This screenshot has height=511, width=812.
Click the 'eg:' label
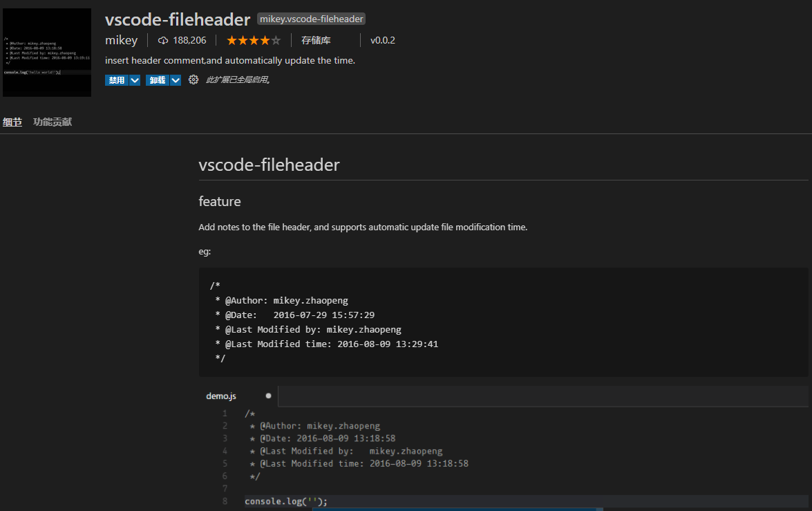pos(205,252)
